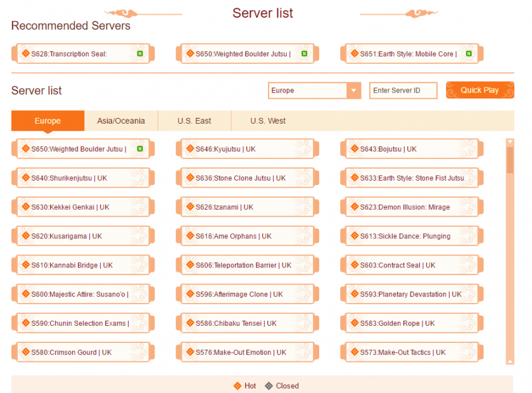Open the Europe region dropdown
Image resolution: width=532 pixels, height=393 pixels.
click(353, 91)
